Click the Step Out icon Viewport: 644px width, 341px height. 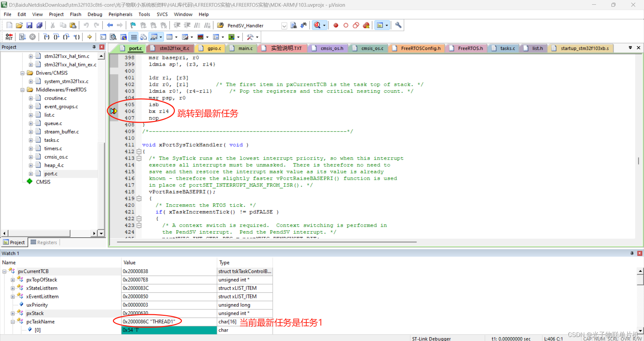tap(66, 37)
